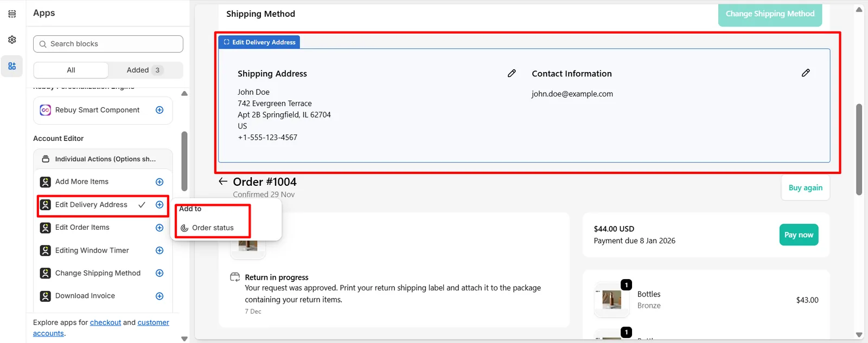Image resolution: width=868 pixels, height=343 pixels.
Task: Click the Rebuy Smart Component app icon
Action: click(x=46, y=110)
